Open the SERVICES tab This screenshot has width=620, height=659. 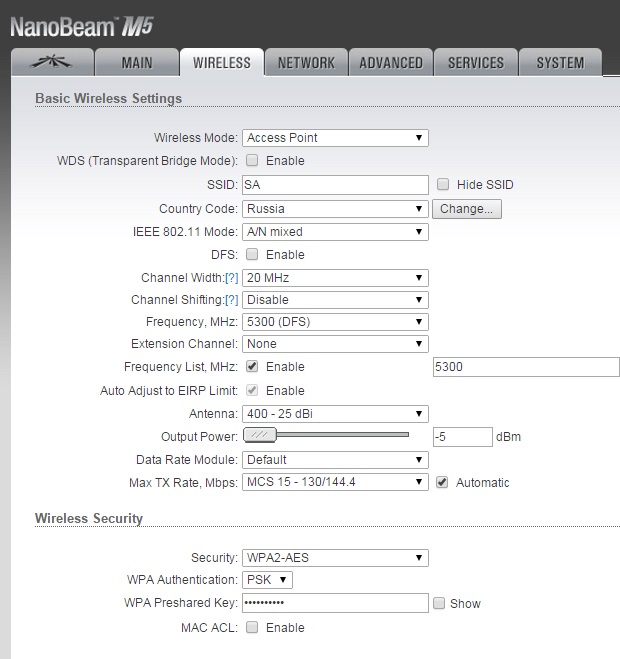[x=476, y=62]
